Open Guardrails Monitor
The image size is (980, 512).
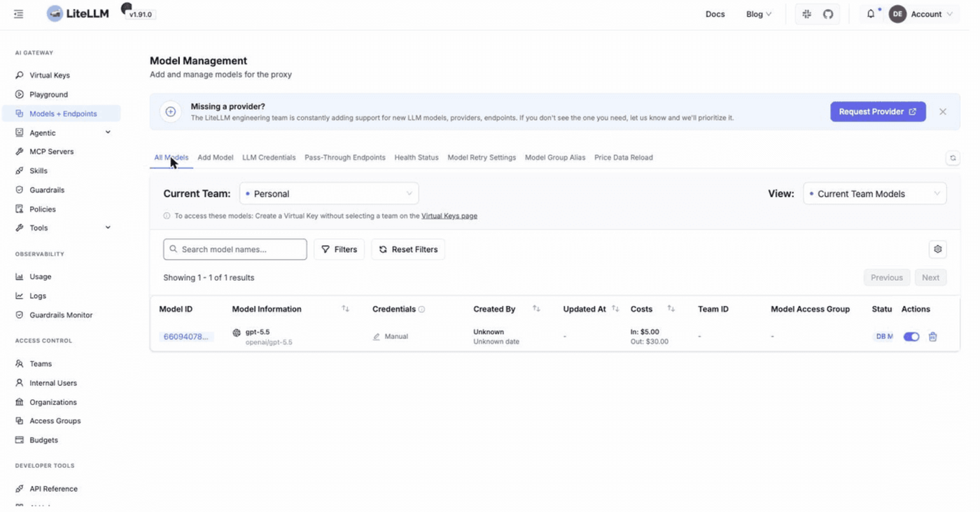point(61,315)
